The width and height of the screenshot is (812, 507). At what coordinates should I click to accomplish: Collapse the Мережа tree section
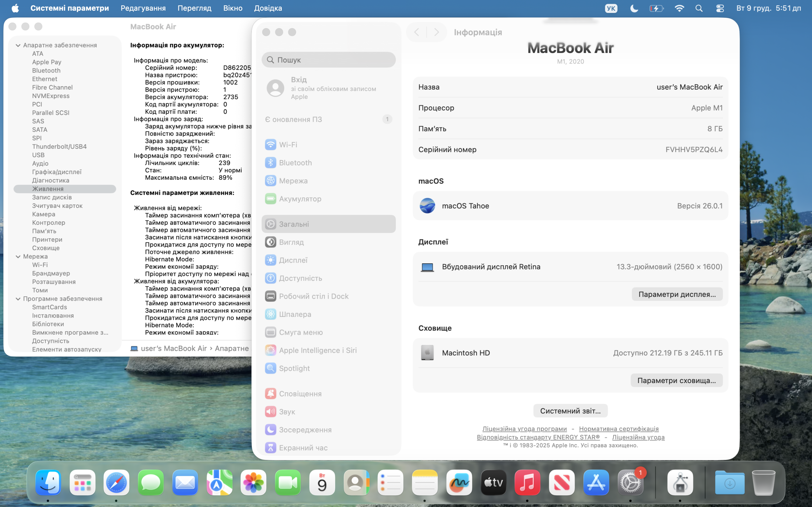(x=18, y=257)
